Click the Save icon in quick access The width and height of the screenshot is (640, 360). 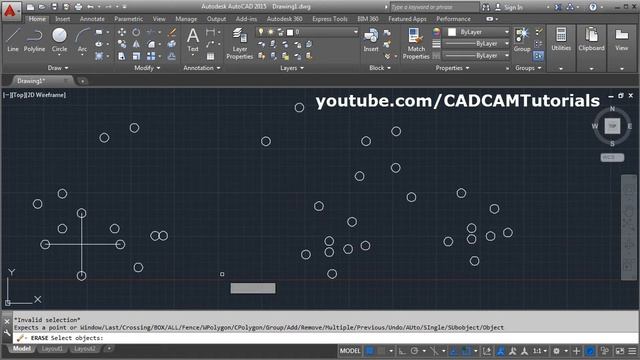click(x=54, y=7)
